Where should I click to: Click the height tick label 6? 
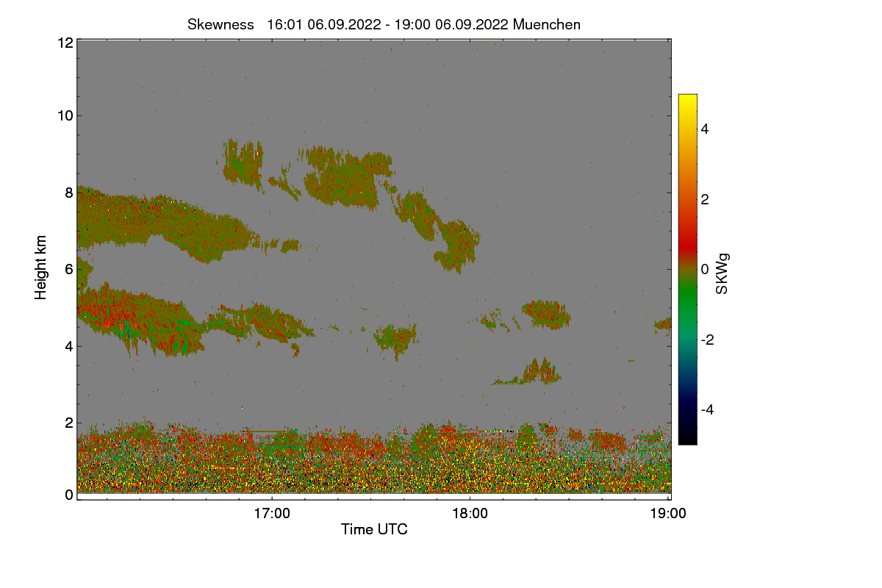[x=69, y=269]
